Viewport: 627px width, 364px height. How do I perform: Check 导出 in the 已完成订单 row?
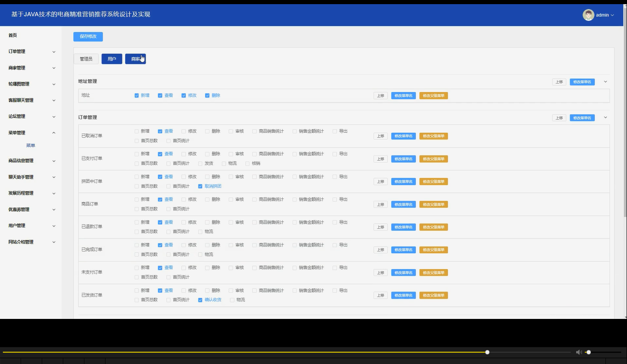[x=335, y=245]
